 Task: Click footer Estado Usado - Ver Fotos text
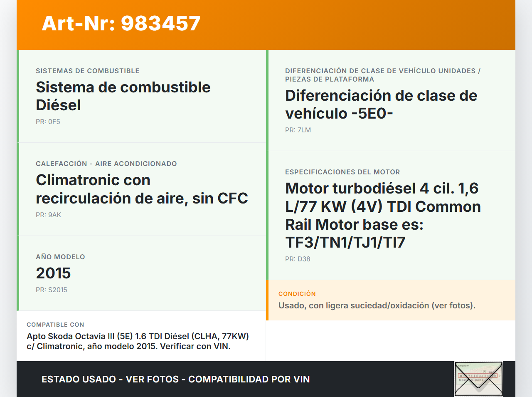pos(175,379)
